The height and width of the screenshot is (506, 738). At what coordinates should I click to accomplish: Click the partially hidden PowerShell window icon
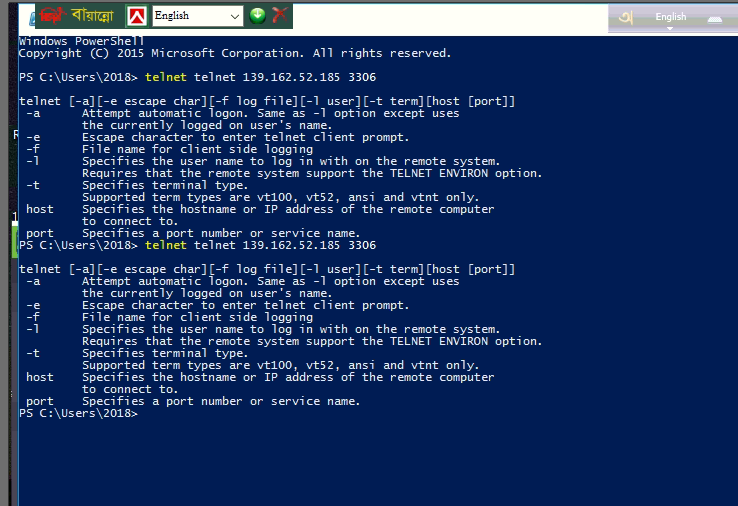[x=32, y=19]
